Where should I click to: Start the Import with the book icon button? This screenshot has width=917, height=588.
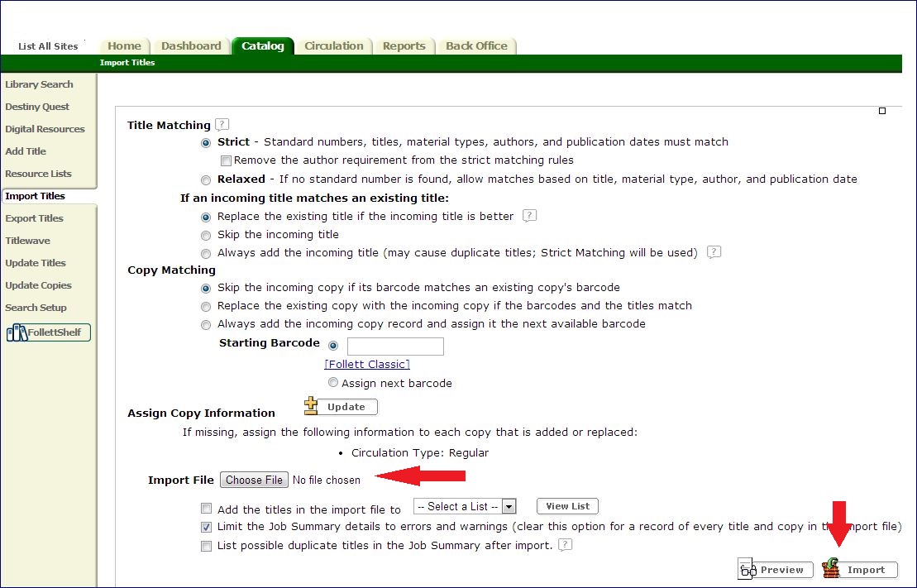click(x=860, y=569)
